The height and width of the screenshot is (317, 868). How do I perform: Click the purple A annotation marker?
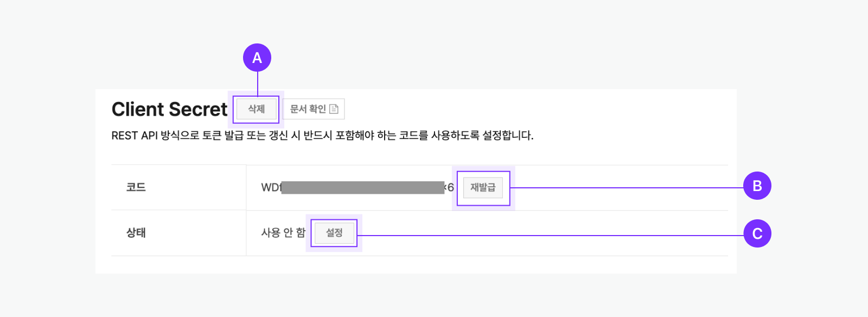257,58
